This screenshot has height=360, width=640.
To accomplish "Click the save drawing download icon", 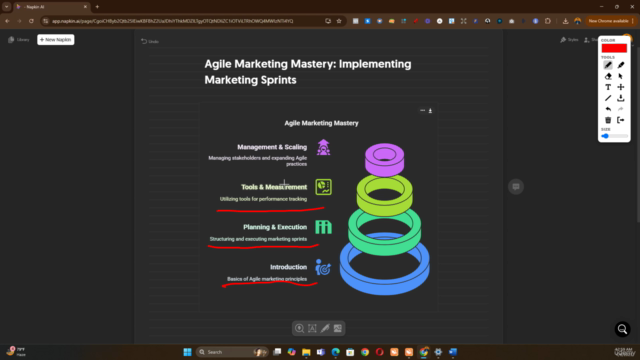I will click(x=621, y=98).
